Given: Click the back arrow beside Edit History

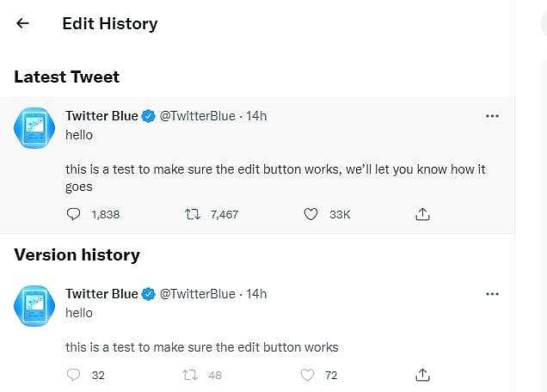Looking at the screenshot, I should [23, 24].
